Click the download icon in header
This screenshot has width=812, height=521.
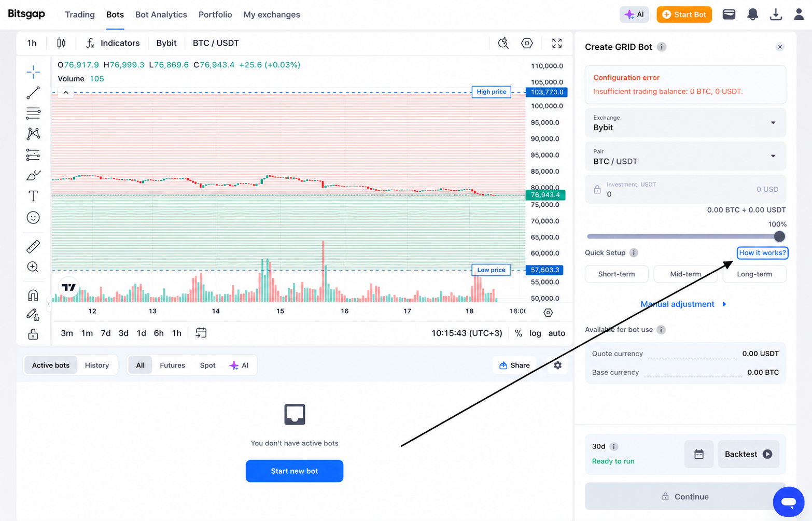(776, 15)
